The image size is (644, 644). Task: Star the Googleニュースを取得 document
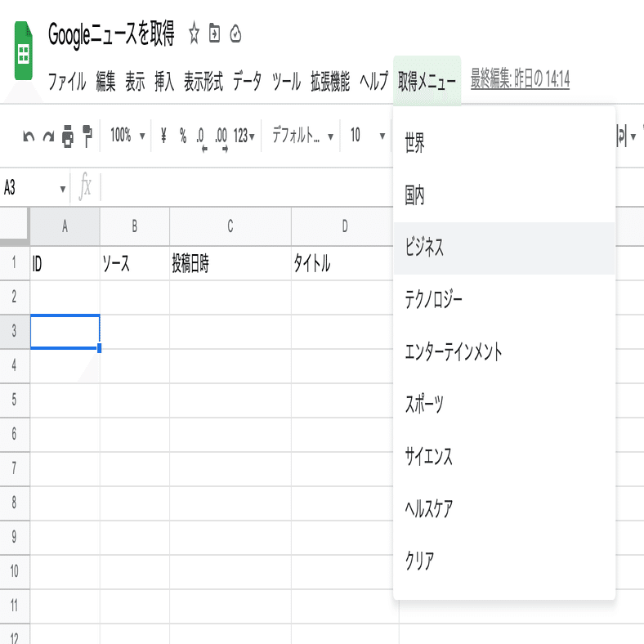click(194, 34)
